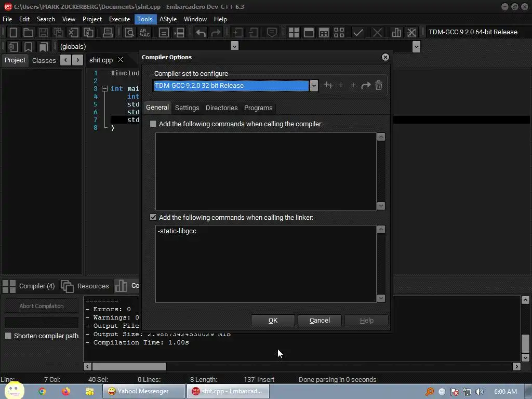
Task: Click the volume speaker tray icon
Action: click(x=480, y=392)
